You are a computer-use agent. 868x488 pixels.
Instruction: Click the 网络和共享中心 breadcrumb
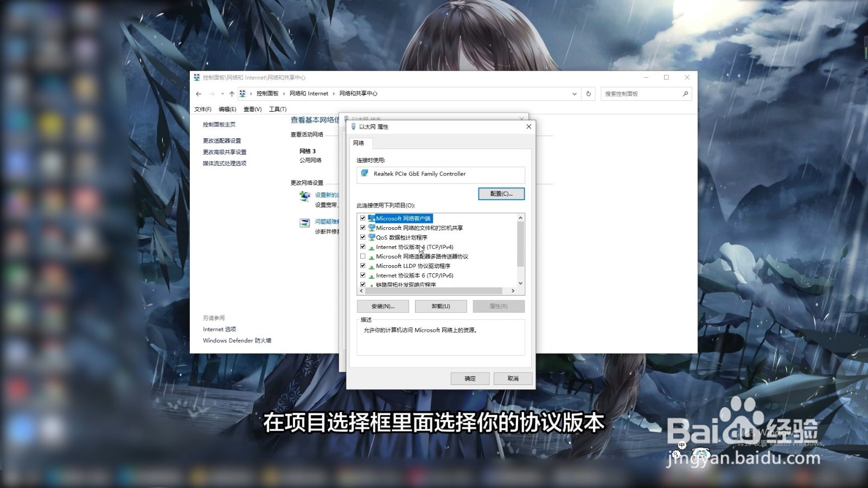[358, 94]
